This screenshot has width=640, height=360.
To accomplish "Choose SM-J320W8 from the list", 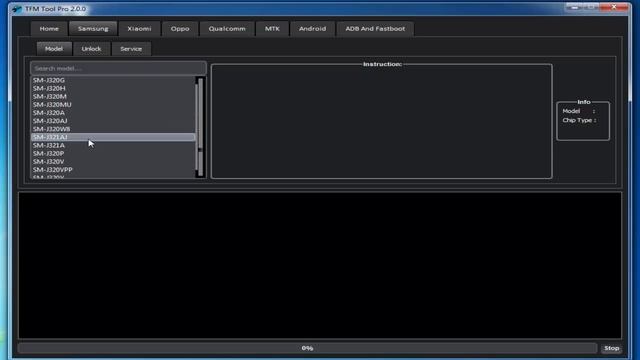I will pos(113,129).
